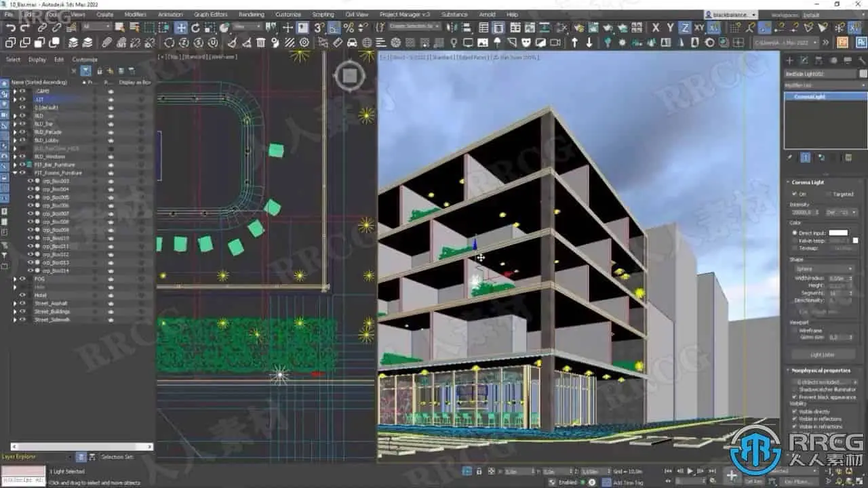
Task: Expand the FIT_Bar_Furniture layer
Action: (15, 165)
